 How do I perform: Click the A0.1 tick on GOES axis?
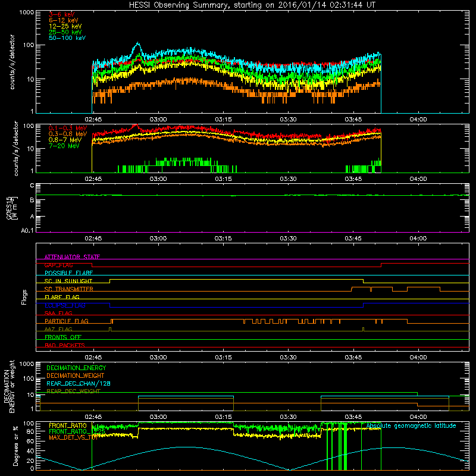pos(27,230)
